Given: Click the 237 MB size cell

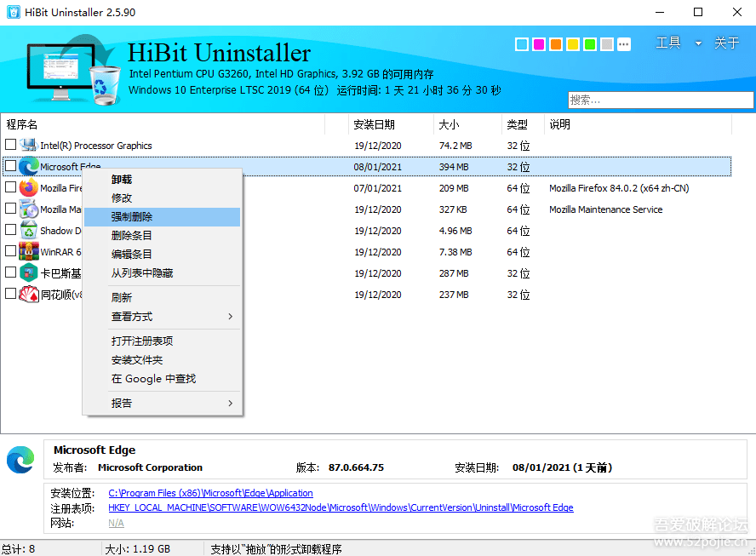Looking at the screenshot, I should click(x=454, y=294).
